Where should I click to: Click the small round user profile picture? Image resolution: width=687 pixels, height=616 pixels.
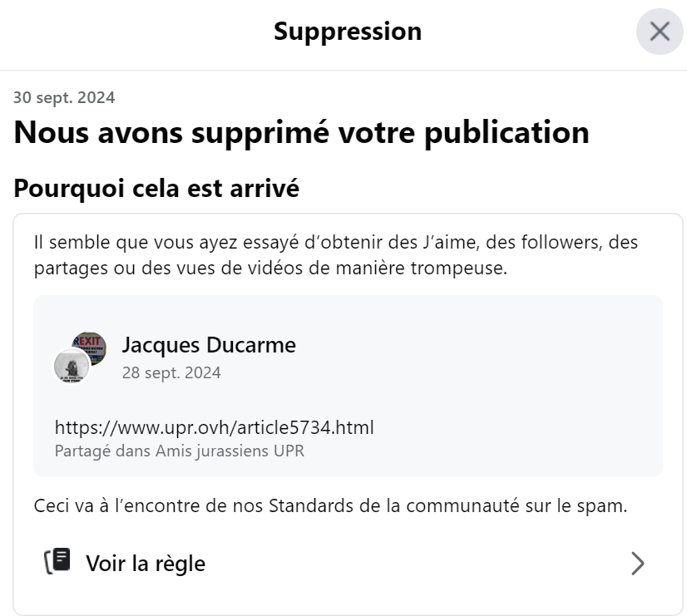click(72, 366)
